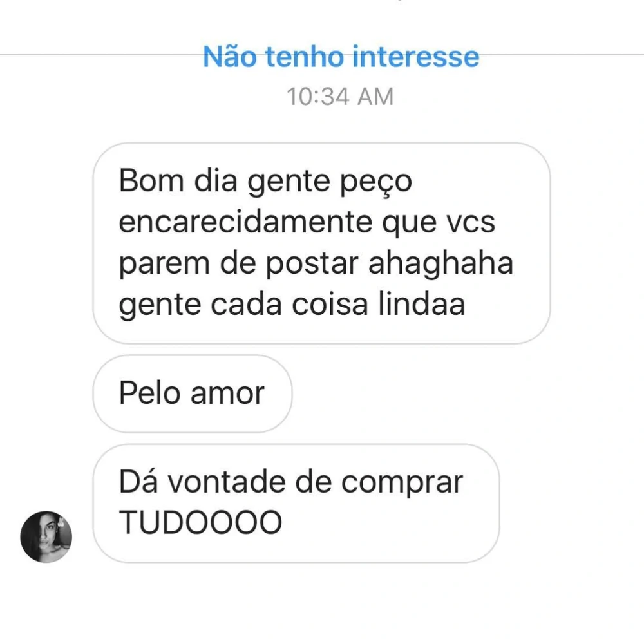Click 'AM' in the message timestamp
This screenshot has width=644, height=644.
pyautogui.click(x=375, y=97)
